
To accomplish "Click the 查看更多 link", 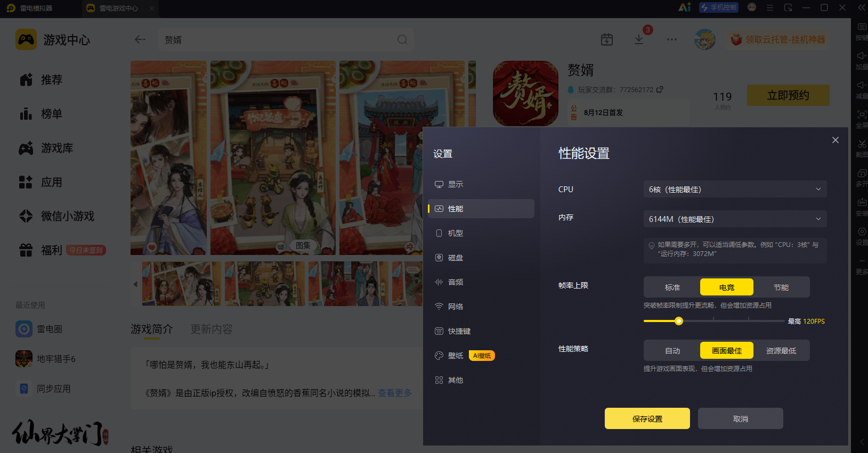I will coord(395,393).
